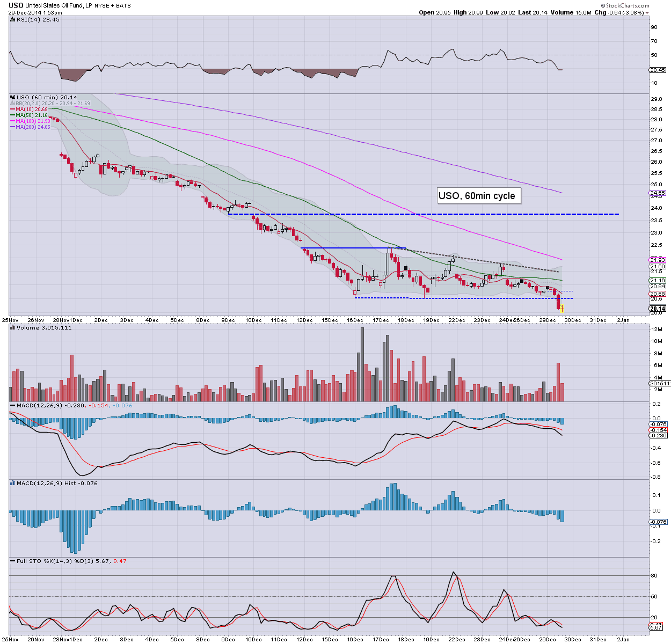Image resolution: width=671 pixels, height=644 pixels.
Task: Click the 'Volume 3,015,111' panel label
Action: click(x=44, y=327)
